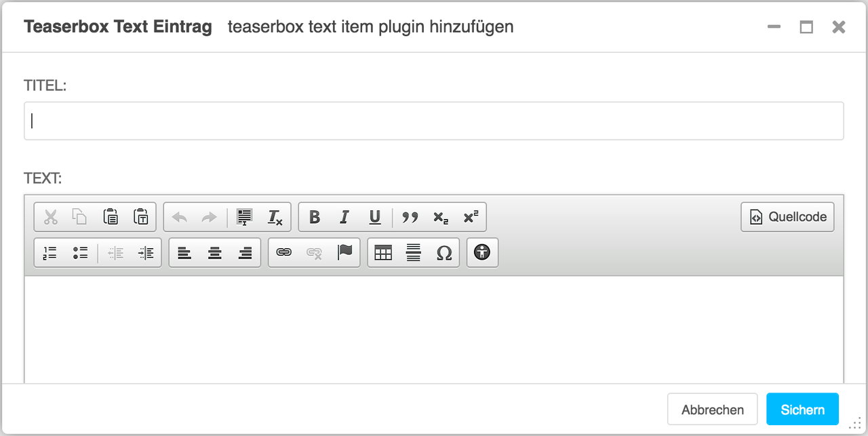Insert a special character via Omega icon
This screenshot has height=436, width=868.
coord(444,253)
